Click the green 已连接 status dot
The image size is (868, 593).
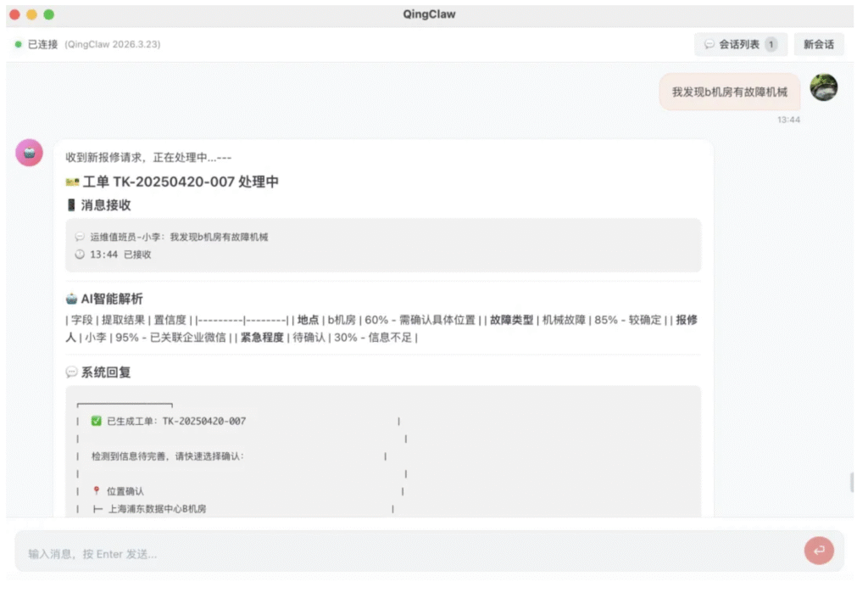(19, 44)
